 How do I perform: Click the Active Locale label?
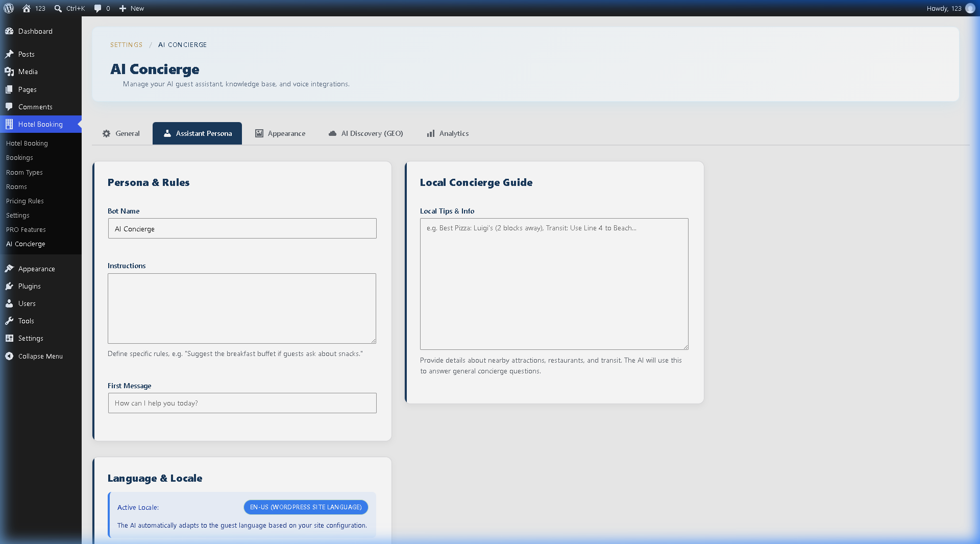[x=138, y=507]
